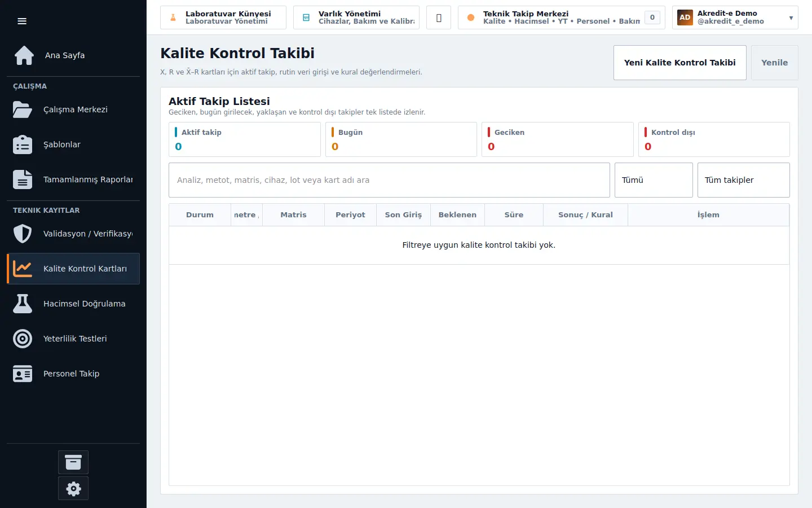Screen dimensions: 812x508
Task: Click the Varlık Yönetimi device icon
Action: (306, 17)
